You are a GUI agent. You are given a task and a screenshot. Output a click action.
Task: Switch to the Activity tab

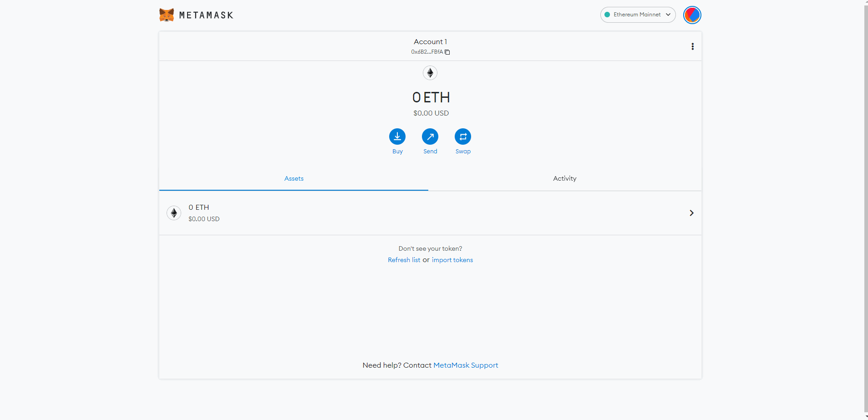[564, 179]
